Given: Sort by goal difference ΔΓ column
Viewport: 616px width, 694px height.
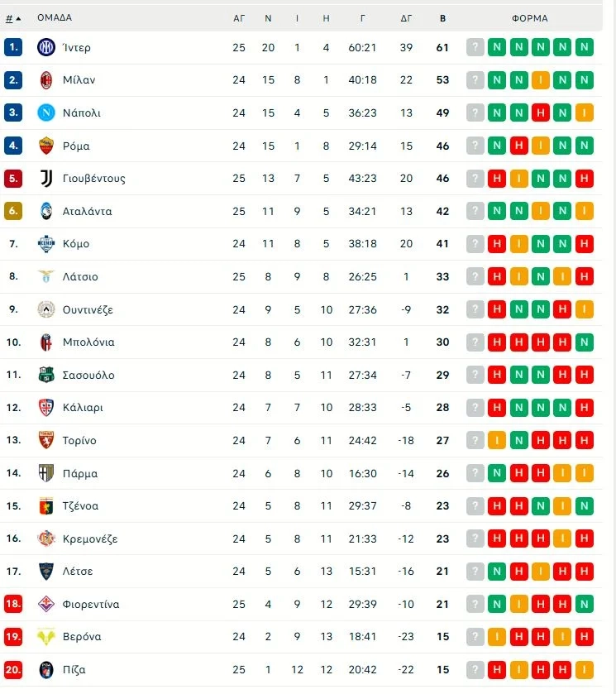Looking at the screenshot, I should pyautogui.click(x=406, y=17).
